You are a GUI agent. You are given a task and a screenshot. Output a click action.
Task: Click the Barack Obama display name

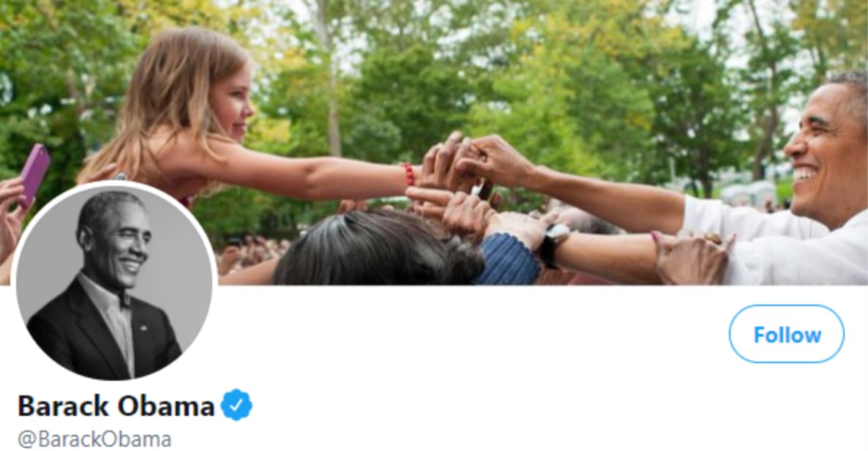coord(116,406)
